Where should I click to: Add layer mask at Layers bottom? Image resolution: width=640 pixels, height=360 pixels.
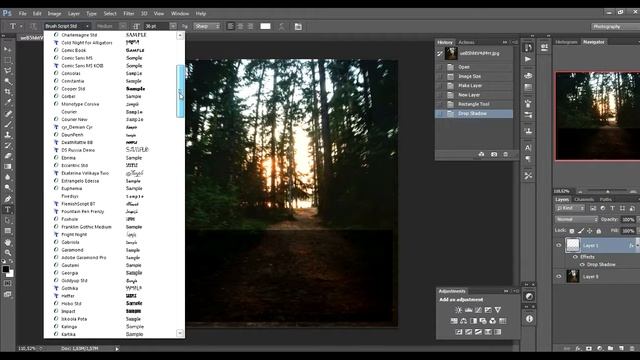pyautogui.click(x=589, y=349)
